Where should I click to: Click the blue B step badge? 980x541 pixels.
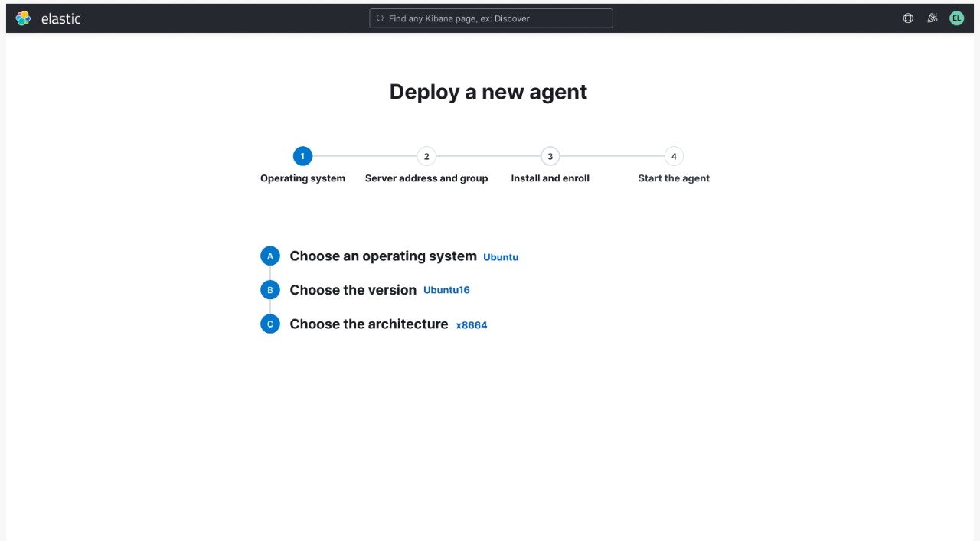(270, 289)
